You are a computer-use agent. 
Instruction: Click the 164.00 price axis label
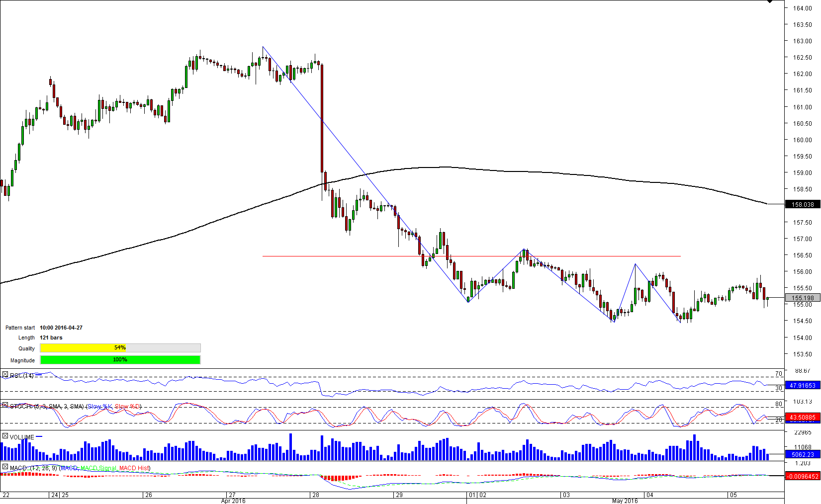pos(803,8)
